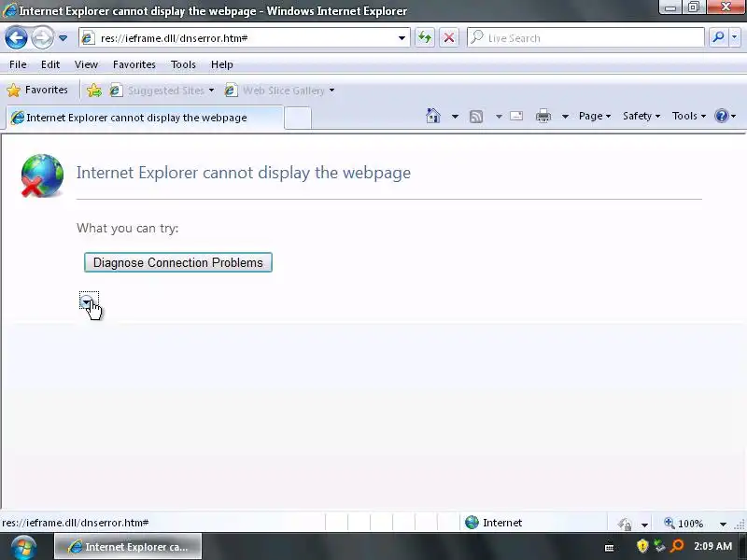Open the Favorites center star button
This screenshot has width=747, height=560.
tap(37, 90)
